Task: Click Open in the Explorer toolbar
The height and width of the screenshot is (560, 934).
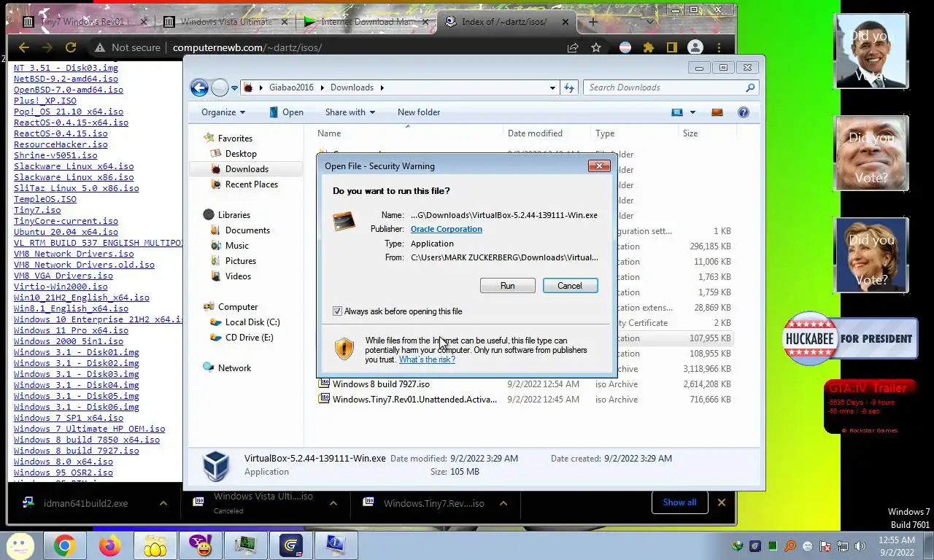Action: tap(286, 112)
